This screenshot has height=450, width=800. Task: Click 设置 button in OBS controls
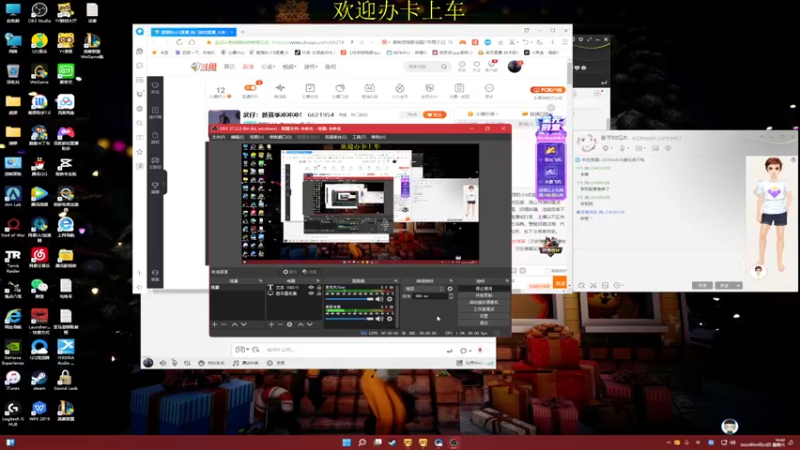(x=484, y=316)
